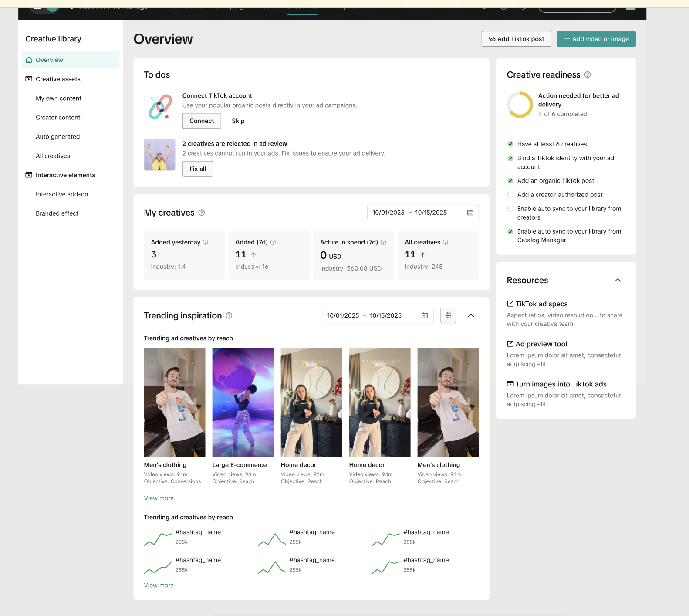Click the info icon beside All creatives
Image resolution: width=689 pixels, height=616 pixels.
click(x=445, y=242)
